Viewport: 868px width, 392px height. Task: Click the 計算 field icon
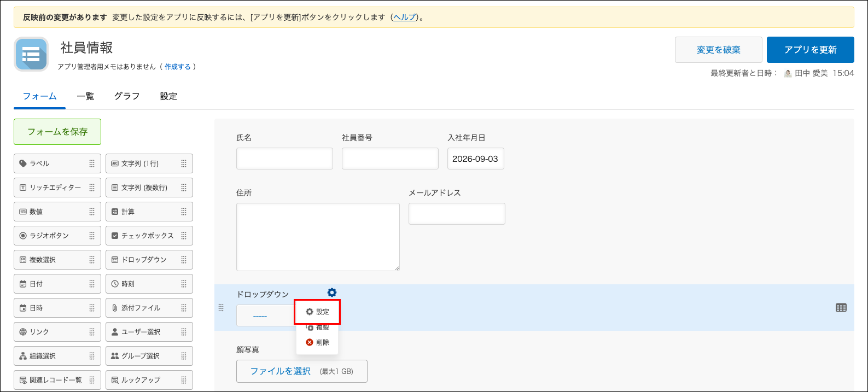tap(115, 212)
